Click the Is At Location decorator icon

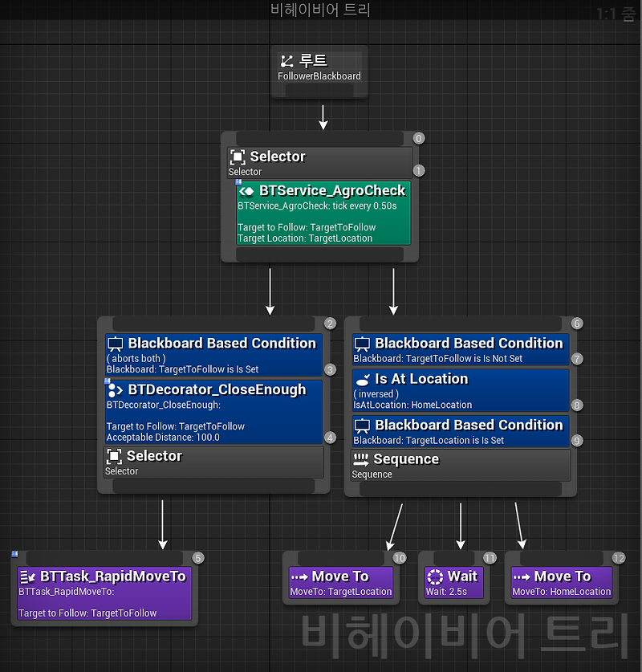(364, 378)
